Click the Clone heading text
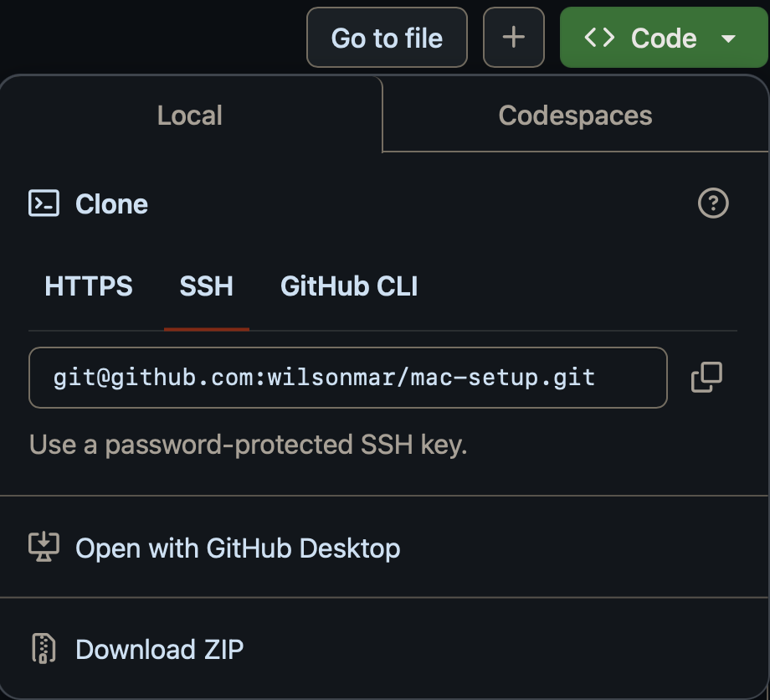This screenshot has width=770, height=700. (111, 203)
